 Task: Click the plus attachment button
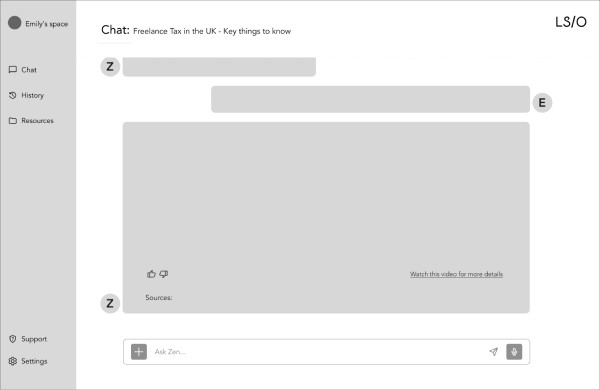click(x=139, y=352)
